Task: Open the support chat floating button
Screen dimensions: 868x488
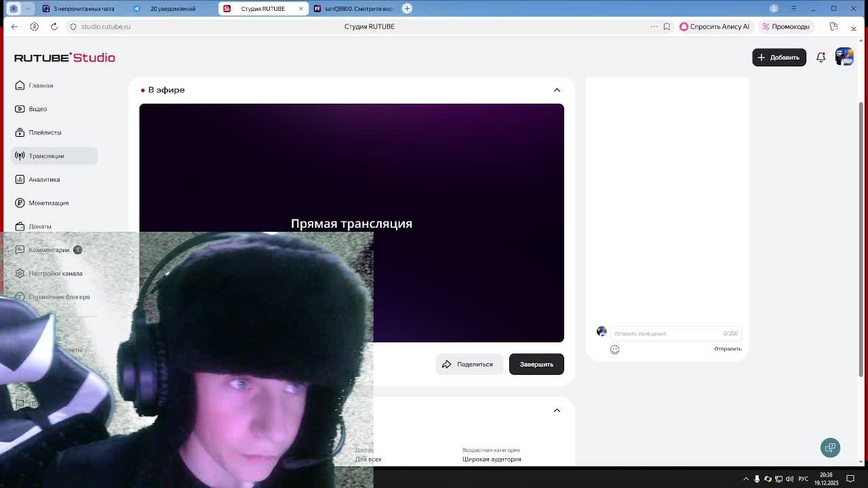Action: click(830, 447)
